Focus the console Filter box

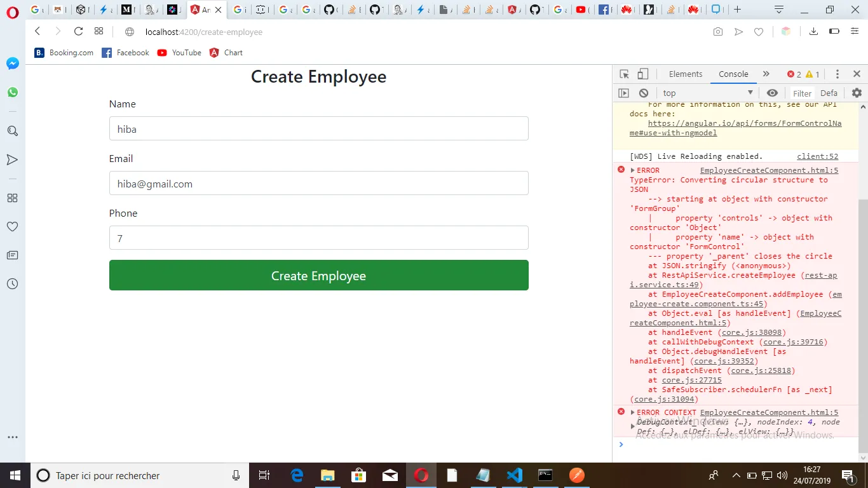[x=803, y=93]
